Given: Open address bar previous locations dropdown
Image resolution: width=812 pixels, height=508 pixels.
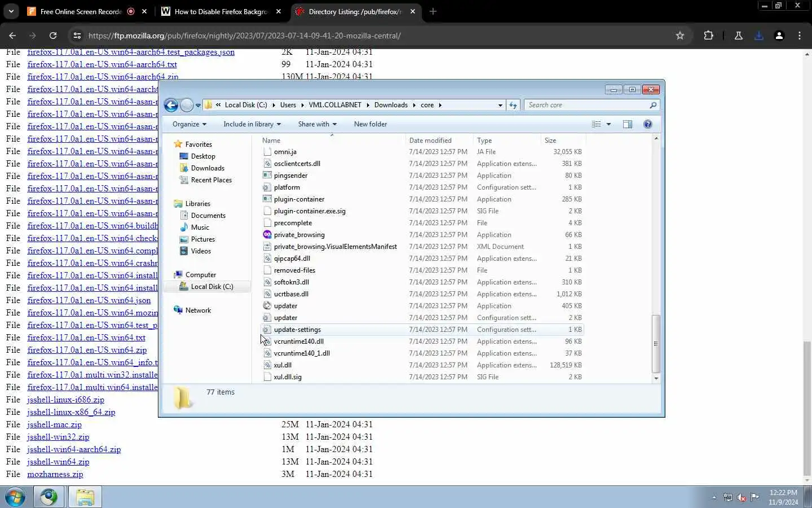Looking at the screenshot, I should coord(500,105).
